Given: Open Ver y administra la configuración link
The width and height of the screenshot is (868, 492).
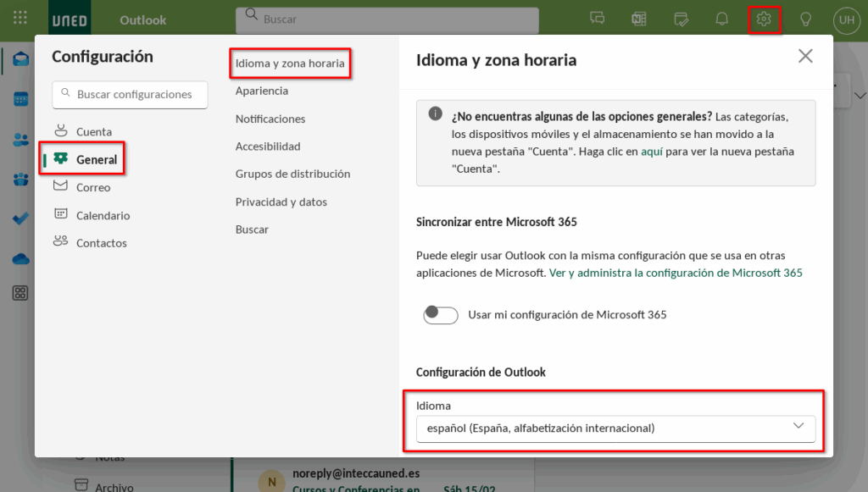Looking at the screenshot, I should tap(676, 273).
